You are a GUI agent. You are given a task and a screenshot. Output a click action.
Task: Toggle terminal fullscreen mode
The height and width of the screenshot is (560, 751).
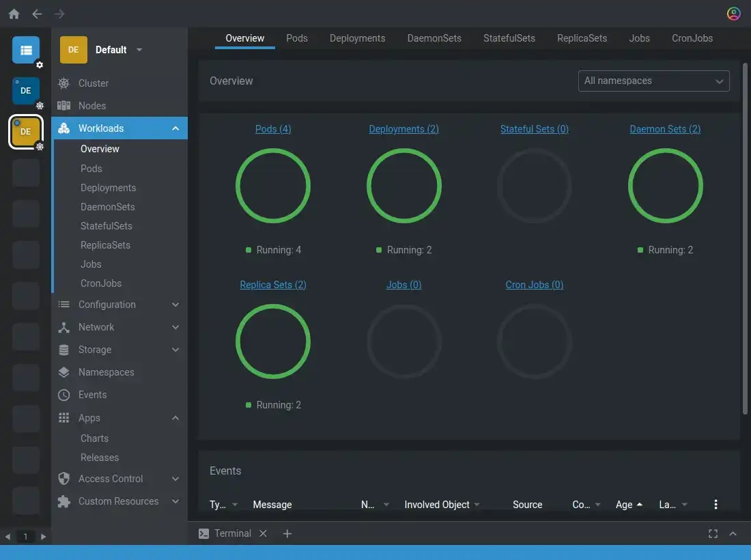713,533
